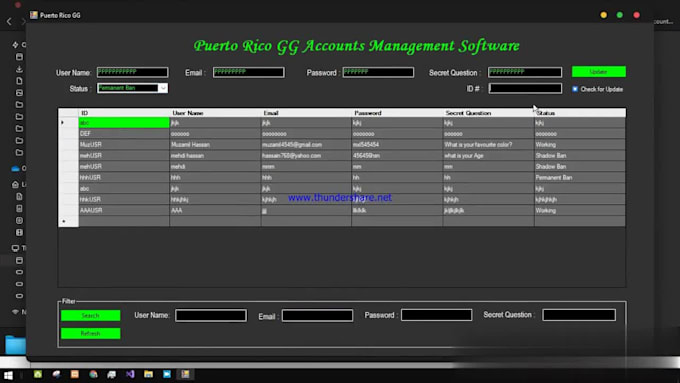Click the top Email input field
The height and width of the screenshot is (383, 680).
tap(248, 72)
